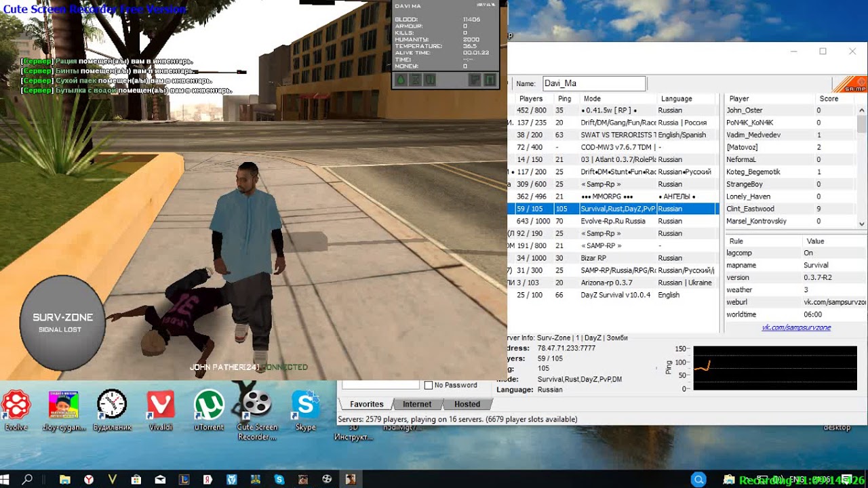Select player Marsel_Kontrovskiy in the list
Screen dimensions: 868x488
(x=791, y=221)
